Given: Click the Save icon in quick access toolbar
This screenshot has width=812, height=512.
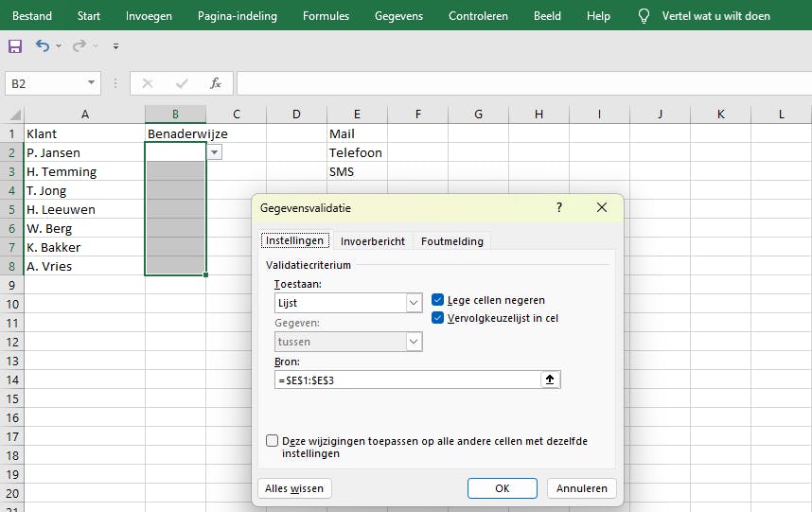Looking at the screenshot, I should 15,45.
